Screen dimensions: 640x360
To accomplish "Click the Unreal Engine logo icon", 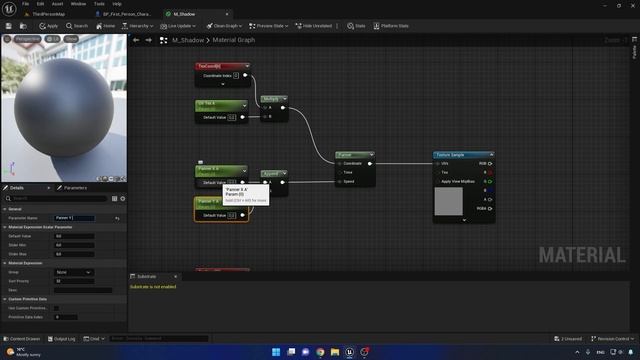I will pos(9,9).
